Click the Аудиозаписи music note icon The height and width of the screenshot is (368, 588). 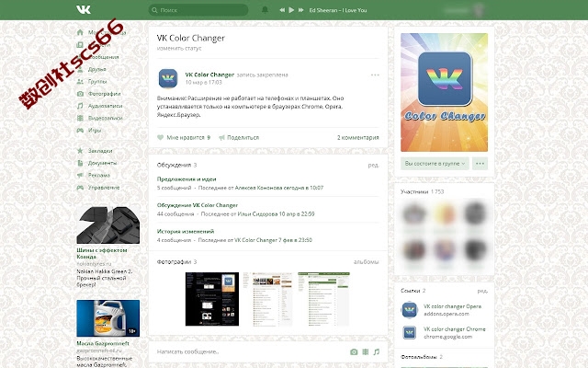coord(80,106)
